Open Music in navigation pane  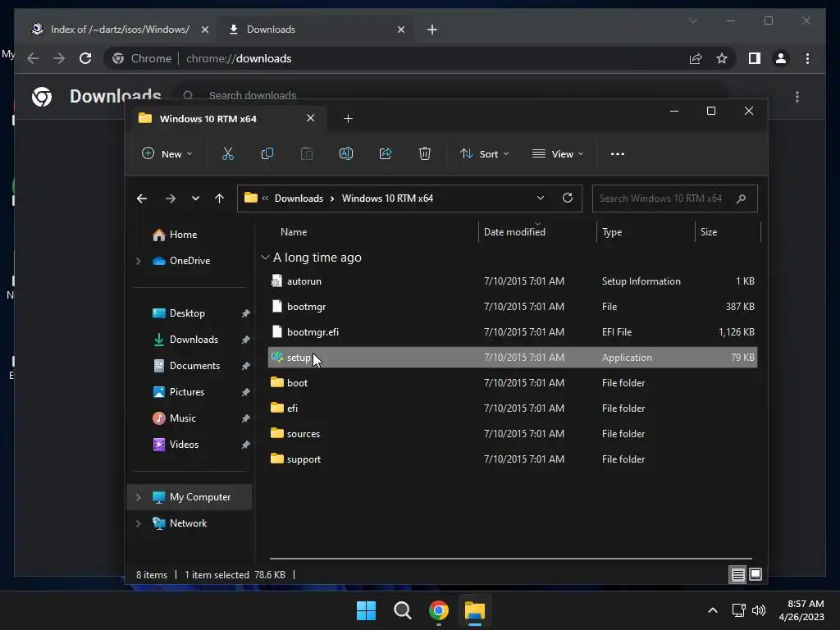[x=183, y=418]
